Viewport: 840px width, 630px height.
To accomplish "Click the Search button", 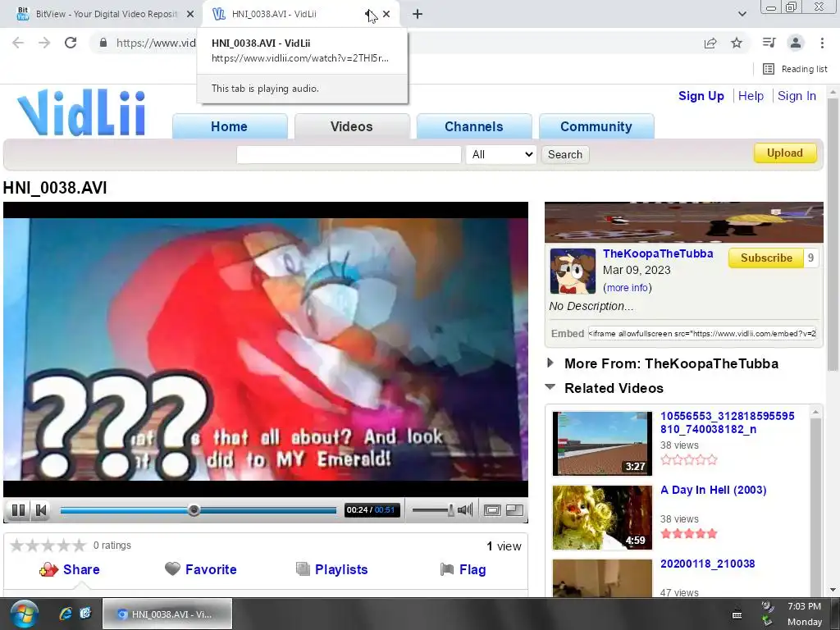I will click(x=565, y=154).
